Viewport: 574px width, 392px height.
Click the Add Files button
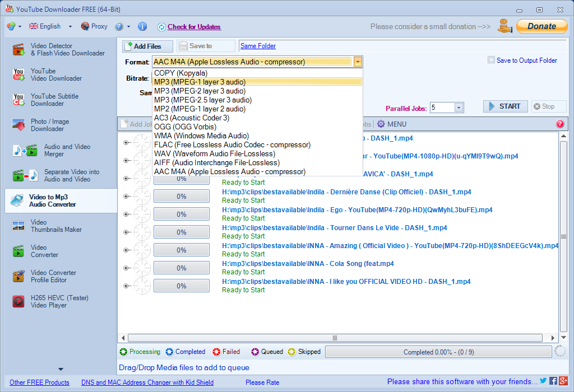pos(147,46)
